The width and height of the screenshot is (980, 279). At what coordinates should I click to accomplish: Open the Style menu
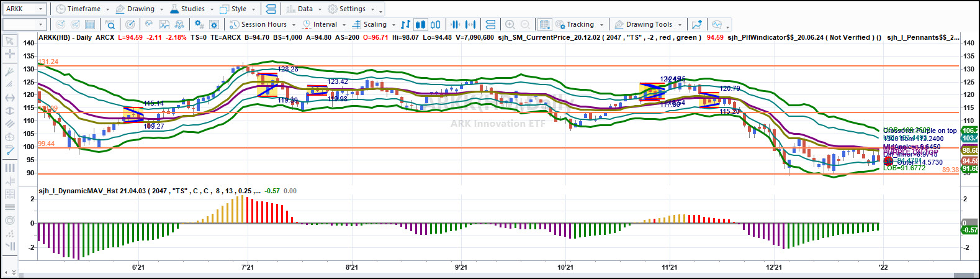point(238,9)
